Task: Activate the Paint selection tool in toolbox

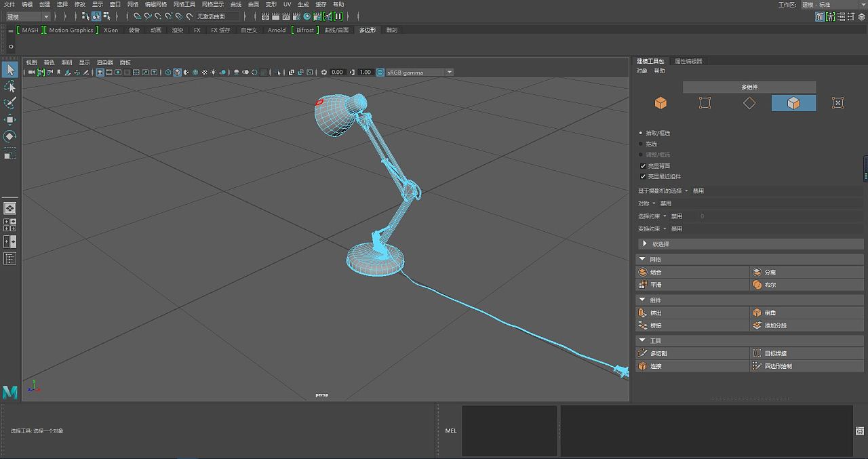Action: (10, 103)
